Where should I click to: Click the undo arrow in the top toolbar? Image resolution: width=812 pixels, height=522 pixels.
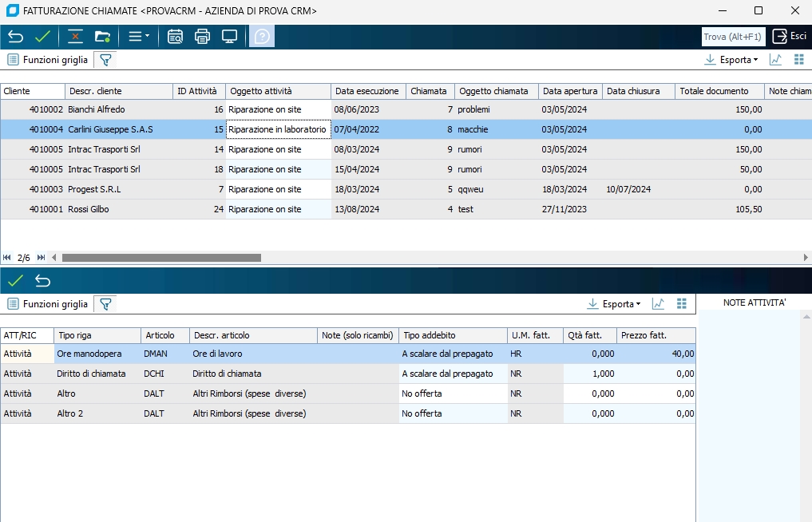(x=16, y=37)
